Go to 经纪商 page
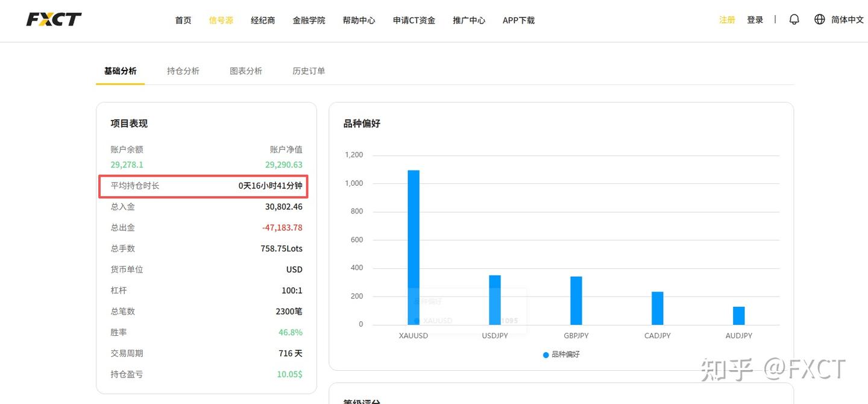The image size is (868, 404). (263, 20)
